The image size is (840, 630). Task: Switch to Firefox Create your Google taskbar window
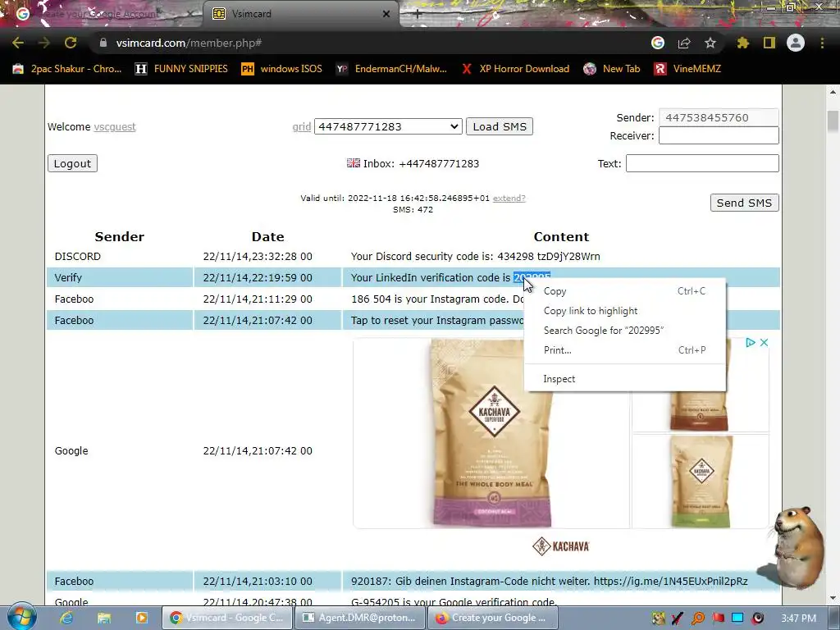tap(493, 618)
